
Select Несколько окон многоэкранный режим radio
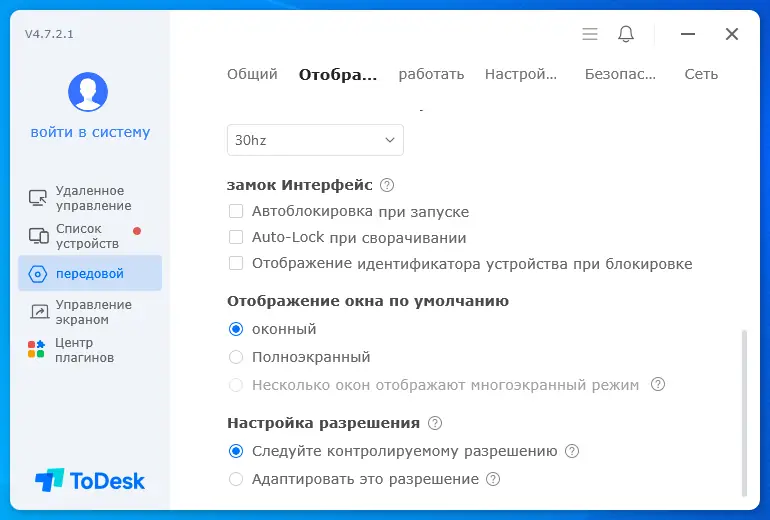236,384
